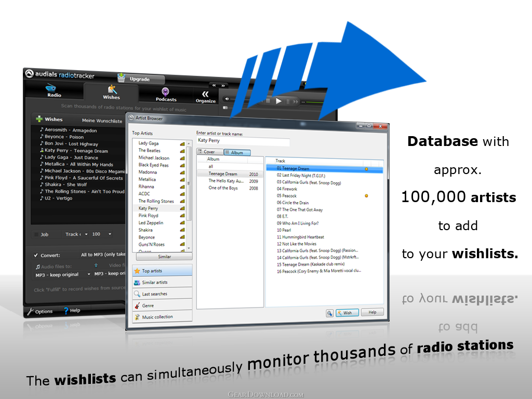
Task: Click the Upgrade button
Action: tap(141, 79)
